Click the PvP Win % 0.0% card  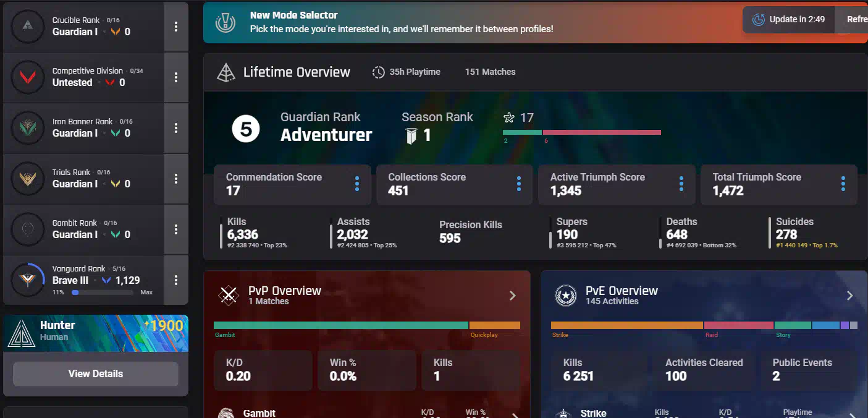367,370
